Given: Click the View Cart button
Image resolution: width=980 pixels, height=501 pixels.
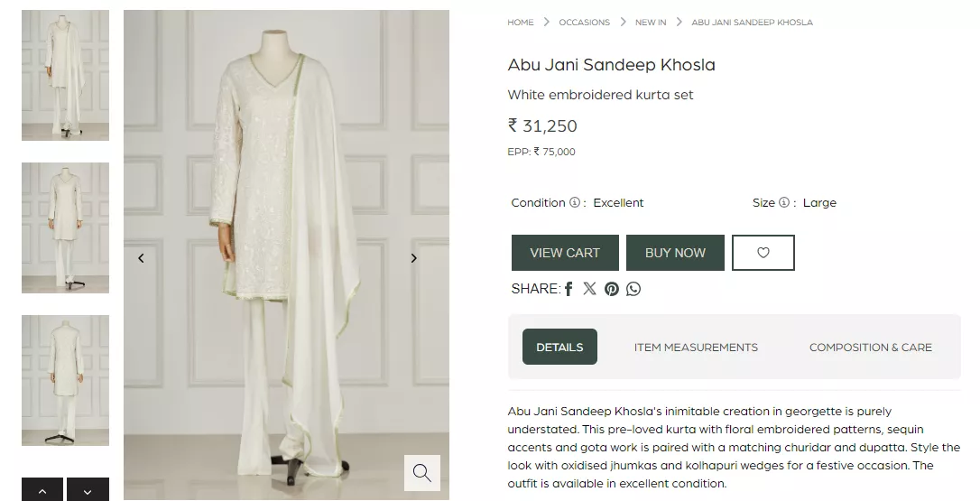Looking at the screenshot, I should 565,253.
